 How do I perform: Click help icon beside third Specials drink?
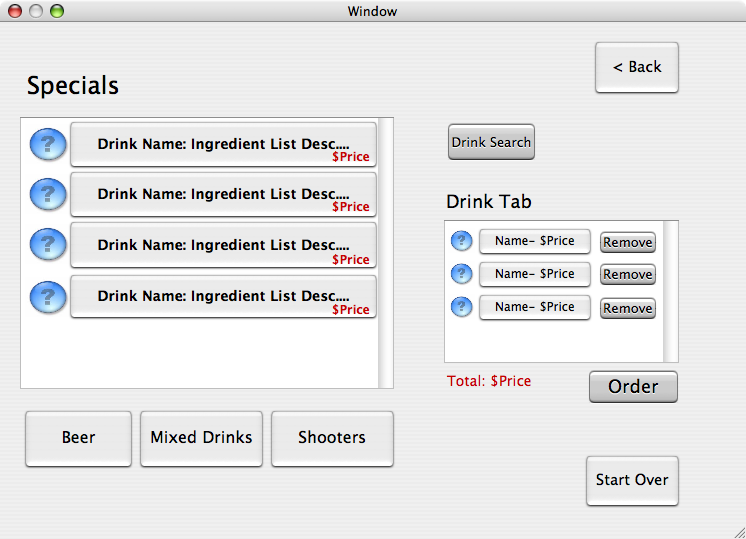[48, 245]
